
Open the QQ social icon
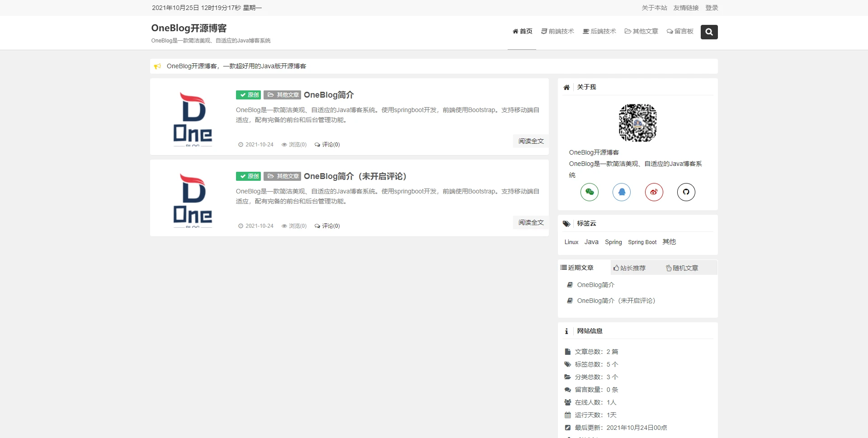[622, 192]
